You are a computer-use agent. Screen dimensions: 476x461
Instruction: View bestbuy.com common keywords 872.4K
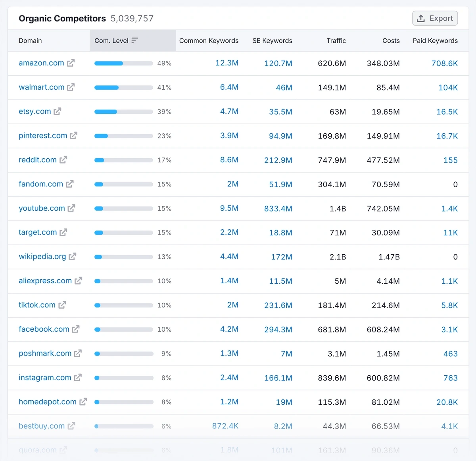pyautogui.click(x=225, y=426)
